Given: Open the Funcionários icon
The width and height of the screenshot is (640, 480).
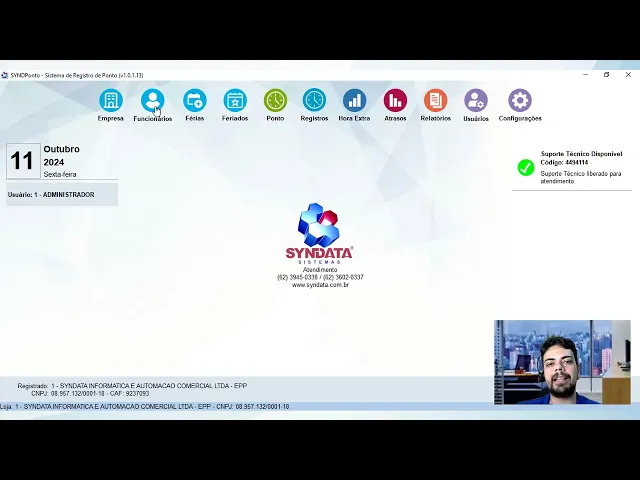Looking at the screenshot, I should (x=153, y=100).
